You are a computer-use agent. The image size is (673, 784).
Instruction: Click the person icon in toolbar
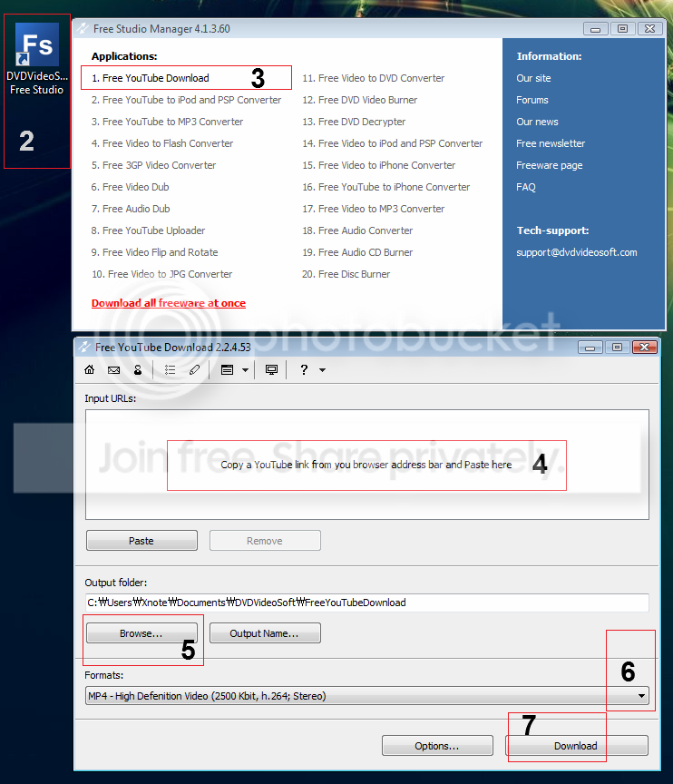point(138,369)
